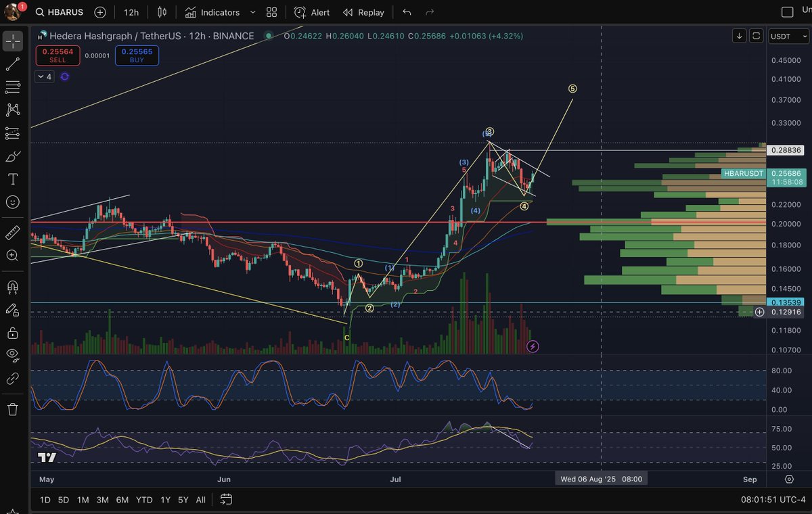Open the drawings link sync icon
Viewport: 812px width, 514px height.
13,378
